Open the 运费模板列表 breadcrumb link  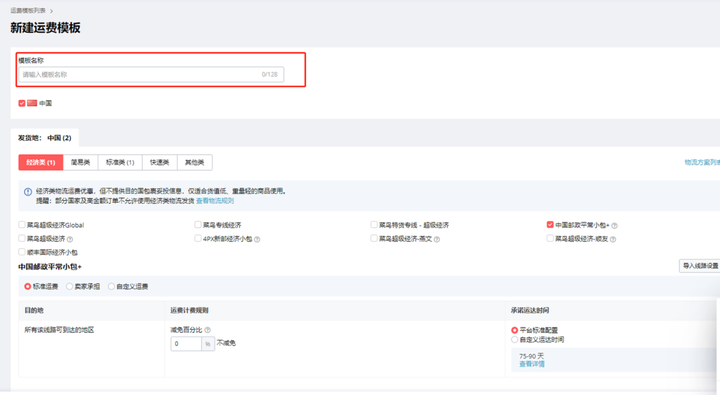point(28,10)
